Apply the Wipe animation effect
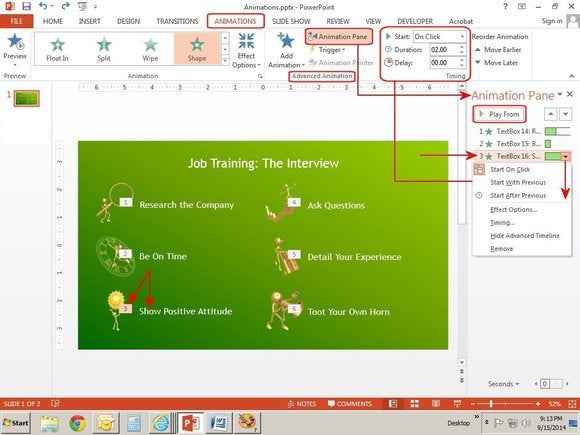This screenshot has height=435, width=580. [x=150, y=49]
